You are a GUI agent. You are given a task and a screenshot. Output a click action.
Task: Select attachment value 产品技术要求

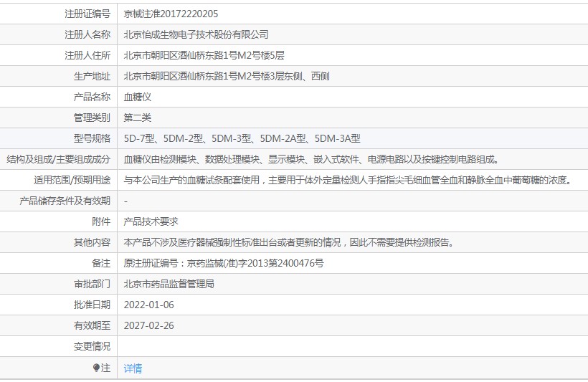pyautogui.click(x=151, y=222)
